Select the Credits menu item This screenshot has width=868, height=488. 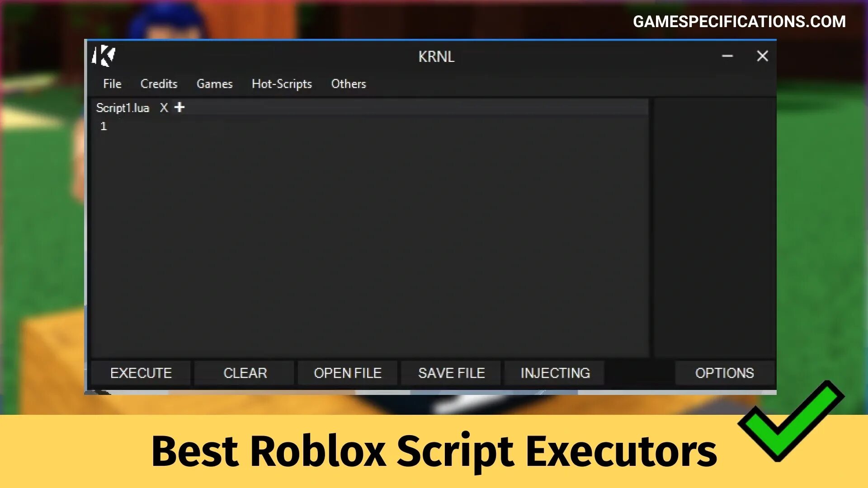[159, 84]
